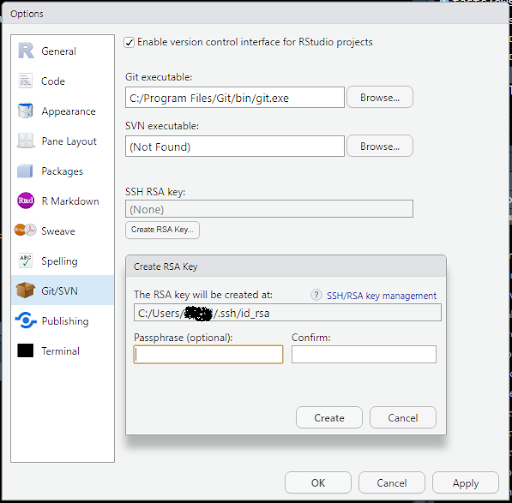Click the Terminal black square icon
Screen dimensions: 512x503
(25, 351)
